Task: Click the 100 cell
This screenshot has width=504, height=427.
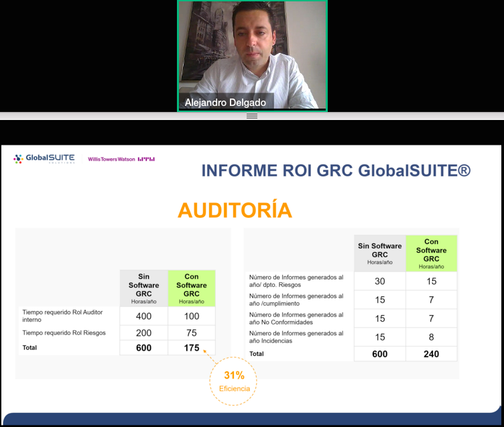Action: pos(192,316)
